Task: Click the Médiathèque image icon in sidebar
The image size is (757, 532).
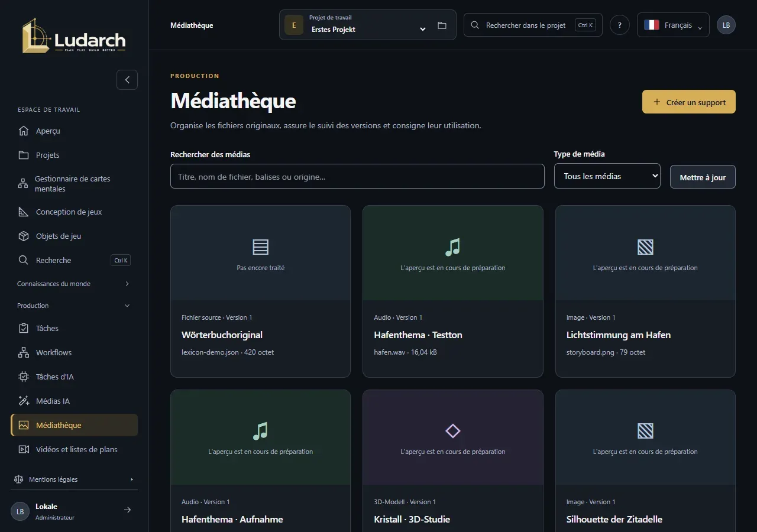Action: click(24, 425)
